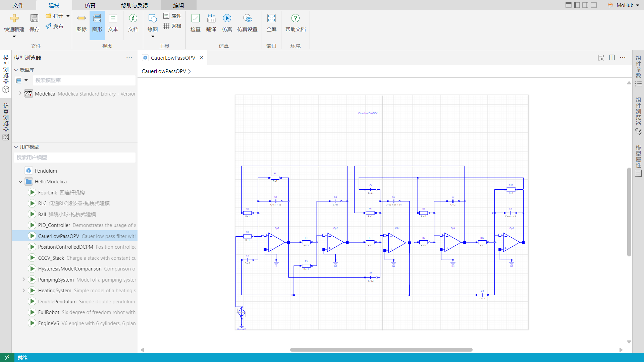
Task: Start simulation with 仿真 play icon
Action: (x=227, y=22)
